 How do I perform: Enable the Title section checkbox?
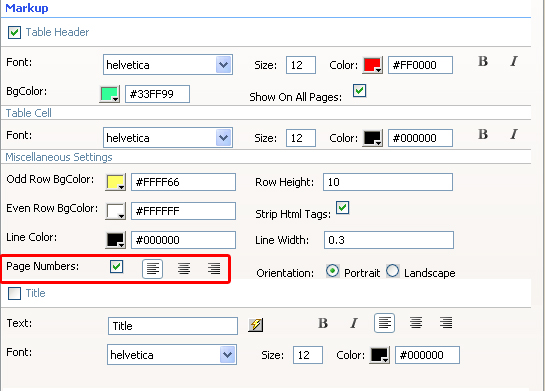point(14,293)
